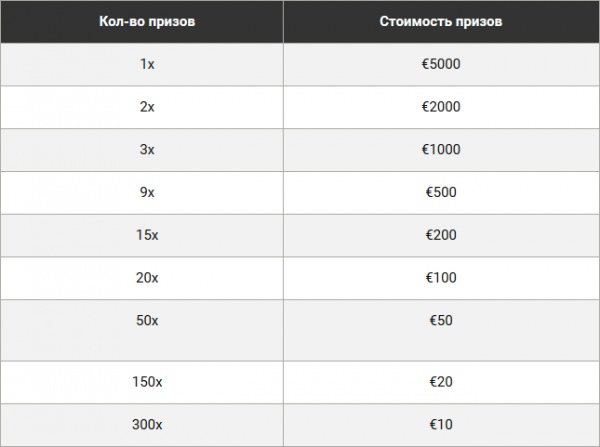Image resolution: width=600 pixels, height=447 pixels.
Task: Click the 'Стоимость призов' column header
Action: 441,21
